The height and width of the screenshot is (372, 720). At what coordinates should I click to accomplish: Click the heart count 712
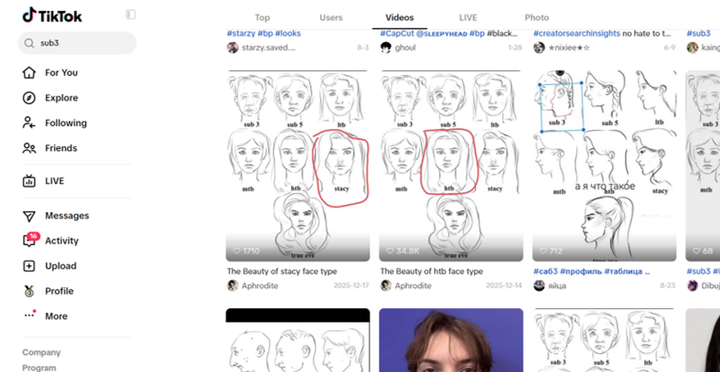pyautogui.click(x=551, y=251)
